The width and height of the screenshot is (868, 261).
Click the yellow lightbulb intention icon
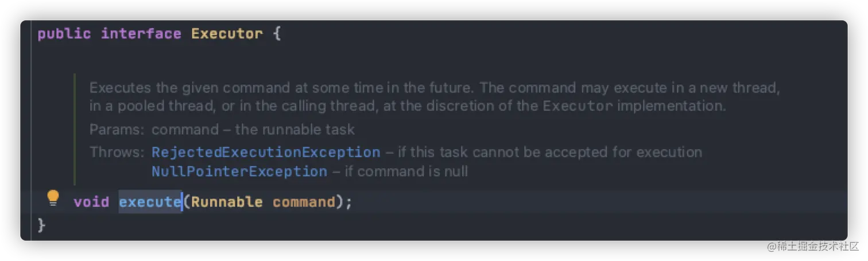coord(53,198)
